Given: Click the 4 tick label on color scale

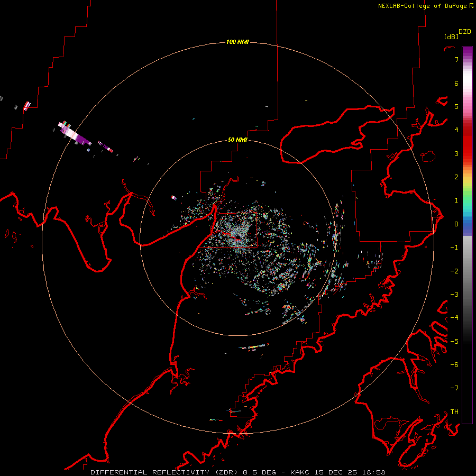Looking at the screenshot, I should (456, 130).
